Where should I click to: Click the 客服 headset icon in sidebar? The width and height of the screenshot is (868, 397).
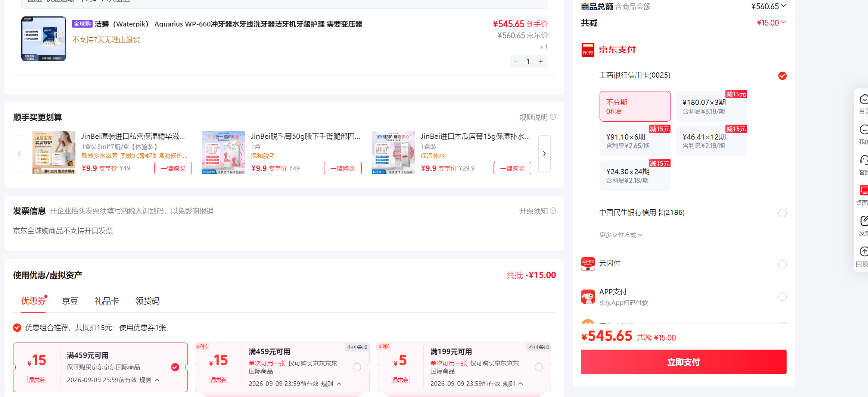tap(864, 160)
